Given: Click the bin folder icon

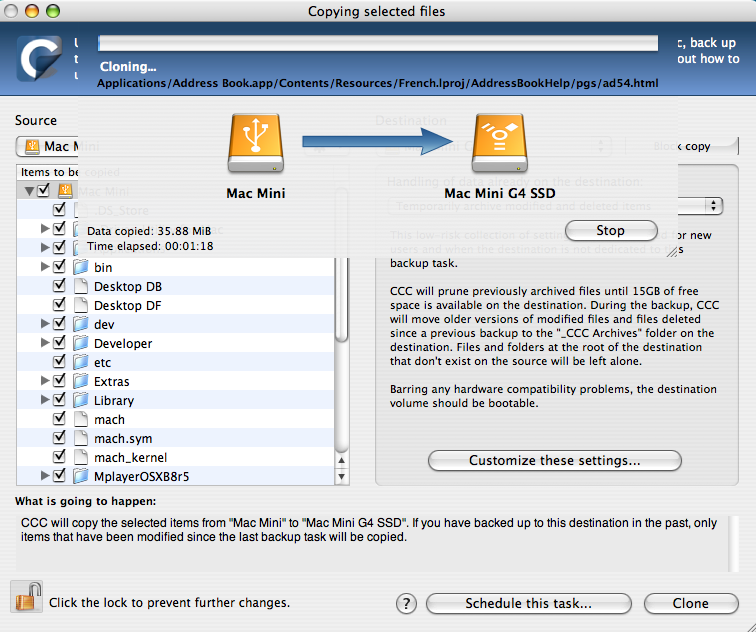Looking at the screenshot, I should coord(81,267).
